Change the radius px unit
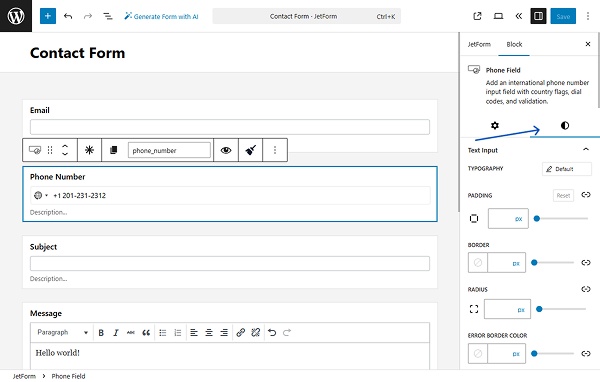The image size is (600, 382). 521,310
